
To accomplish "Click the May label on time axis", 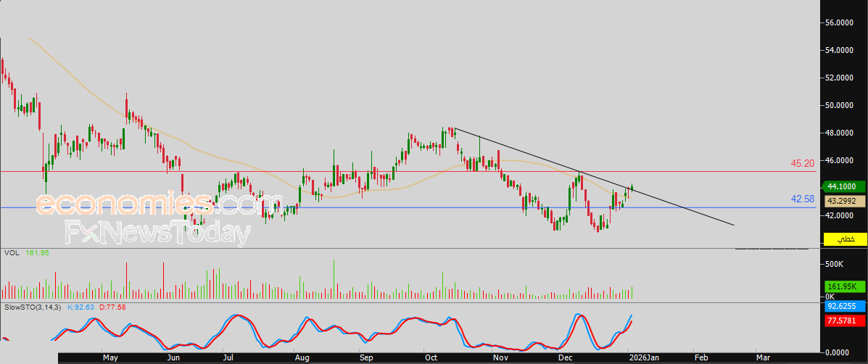I will pos(111,358).
